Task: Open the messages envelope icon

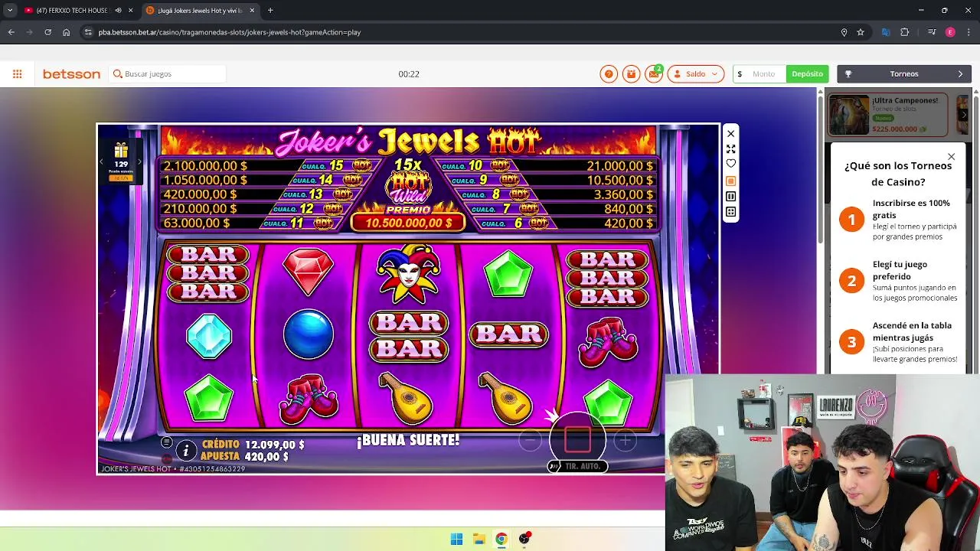Action: click(654, 74)
